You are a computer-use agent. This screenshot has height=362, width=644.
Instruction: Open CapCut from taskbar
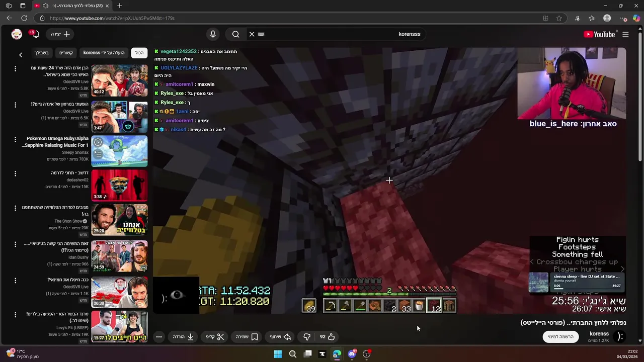[x=322, y=354]
